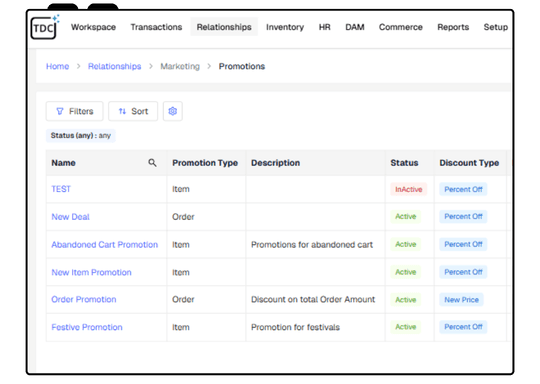Click Item type in TEST row
Image resolution: width=540 pixels, height=384 pixels.
click(181, 189)
